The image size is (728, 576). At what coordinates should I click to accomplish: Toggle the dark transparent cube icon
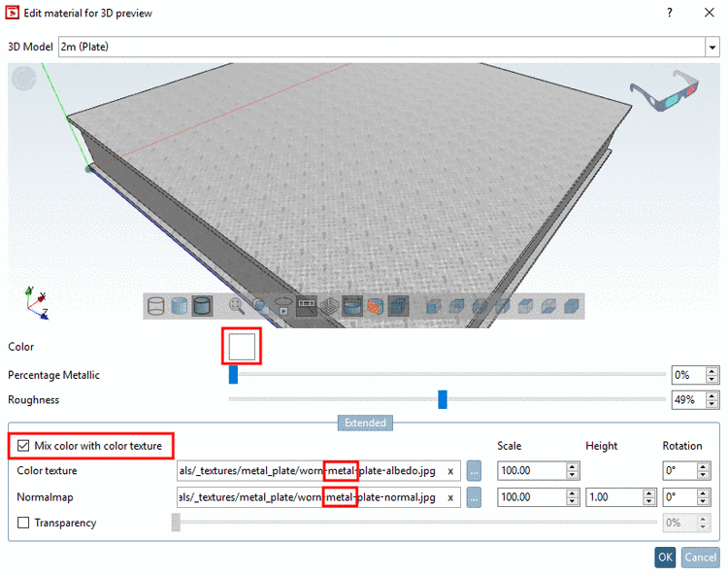[398, 307]
